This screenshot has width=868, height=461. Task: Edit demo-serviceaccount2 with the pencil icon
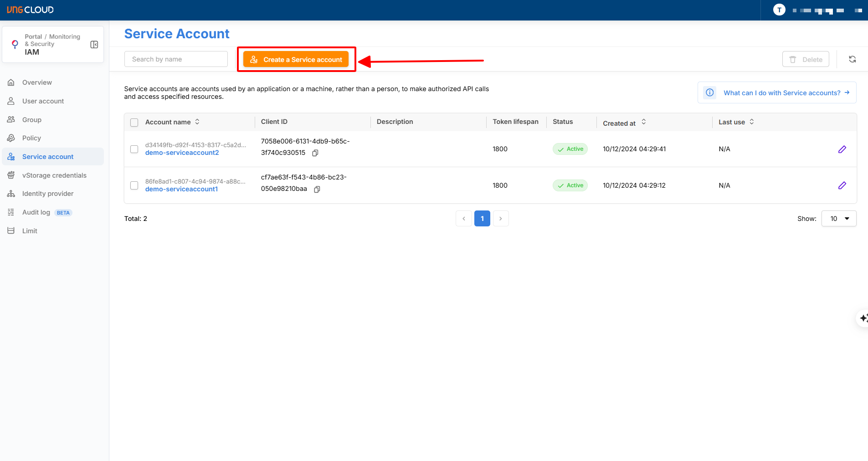click(x=842, y=149)
